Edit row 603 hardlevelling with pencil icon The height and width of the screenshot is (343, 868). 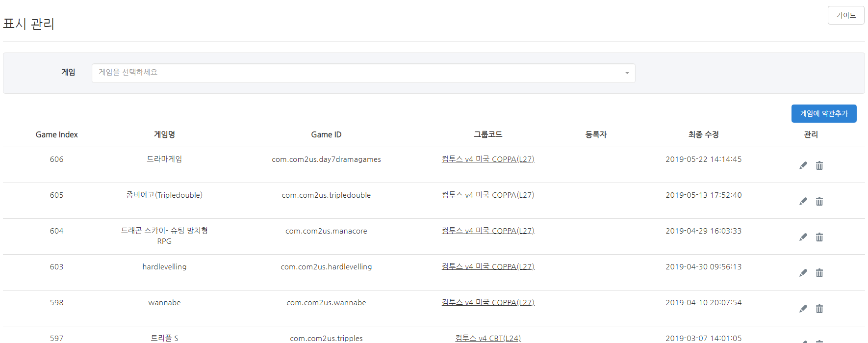(803, 273)
